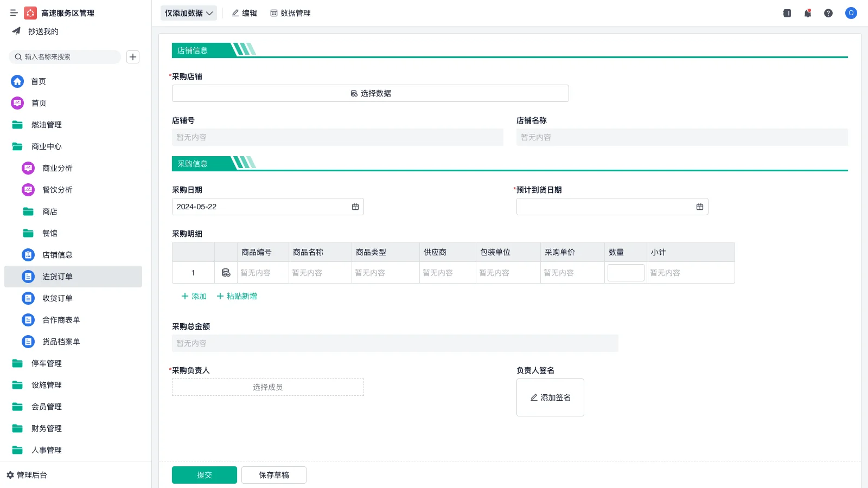This screenshot has width=868, height=488.
Task: Open the calendar picker for 采购日期
Action: (x=355, y=207)
